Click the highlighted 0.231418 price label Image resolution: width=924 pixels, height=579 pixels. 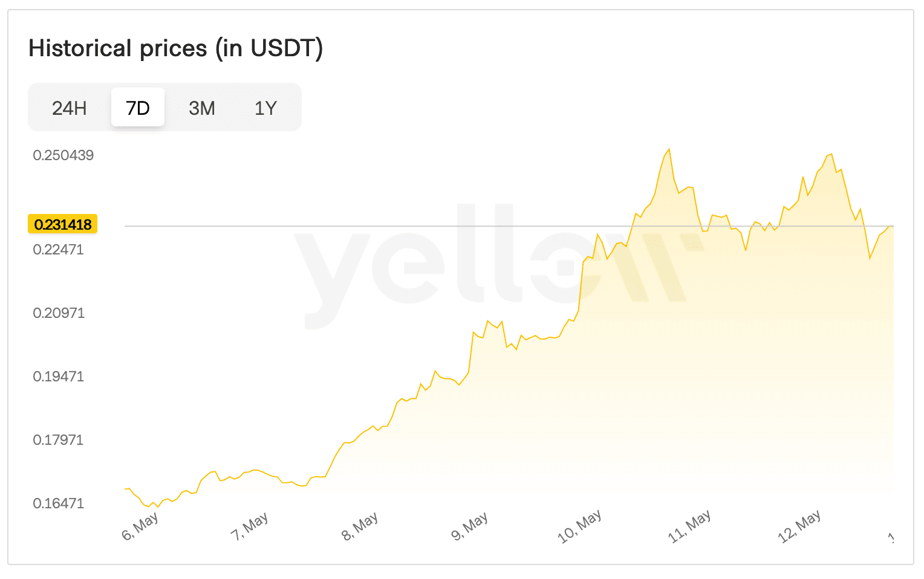[x=62, y=224]
